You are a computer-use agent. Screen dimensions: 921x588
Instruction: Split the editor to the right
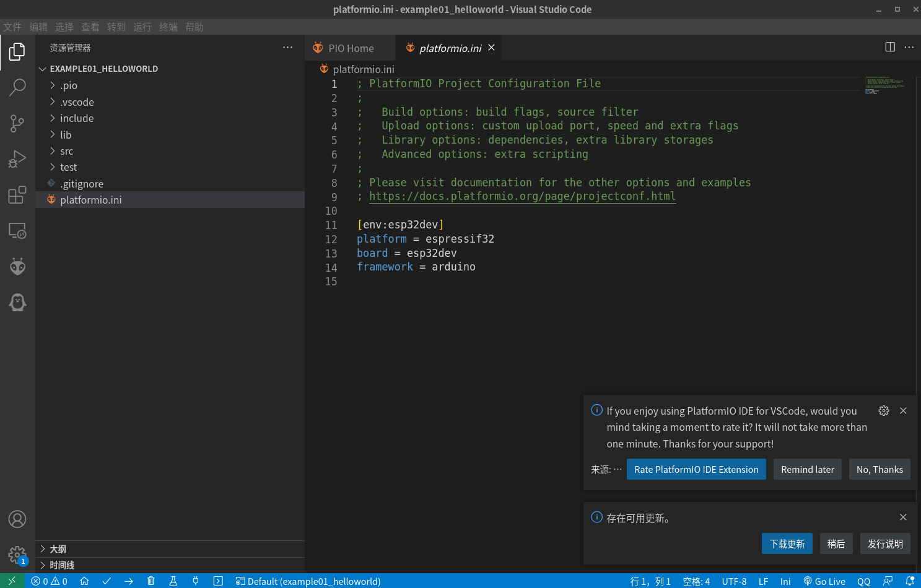point(890,47)
